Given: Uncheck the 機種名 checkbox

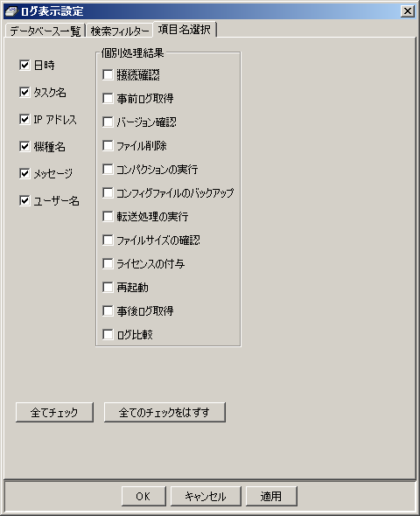Looking at the screenshot, I should coord(24,146).
